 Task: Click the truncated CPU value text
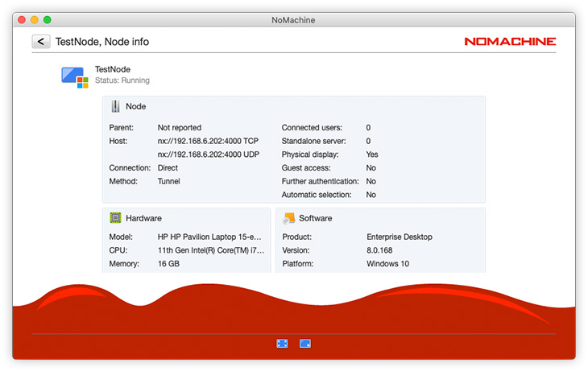(x=210, y=250)
